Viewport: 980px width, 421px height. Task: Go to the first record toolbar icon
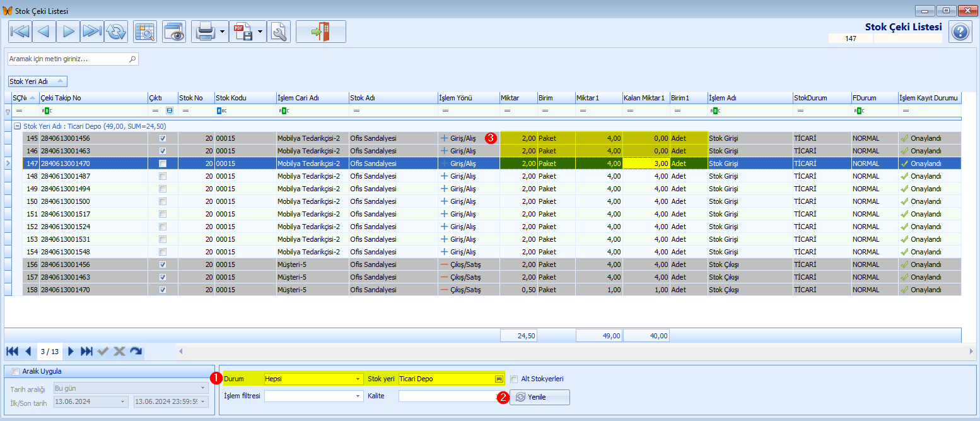(x=20, y=32)
